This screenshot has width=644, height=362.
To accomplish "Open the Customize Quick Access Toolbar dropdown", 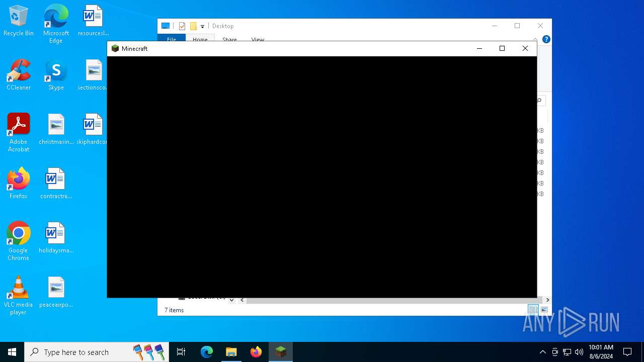I will click(202, 26).
